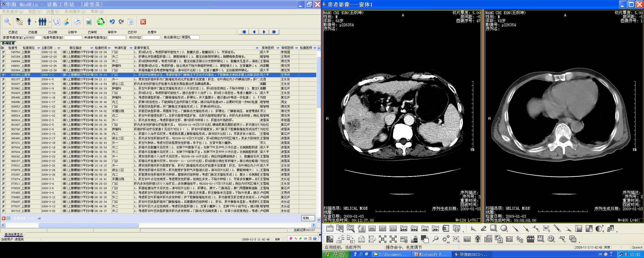Click the first-image skip-to-start icon

[x=404, y=229]
